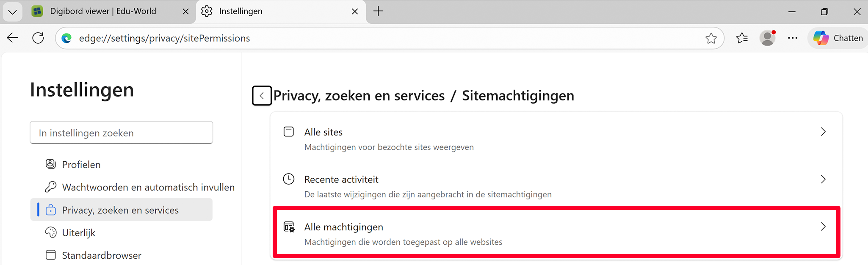
Task: Click the In instellingen zoeken field
Action: tap(121, 133)
